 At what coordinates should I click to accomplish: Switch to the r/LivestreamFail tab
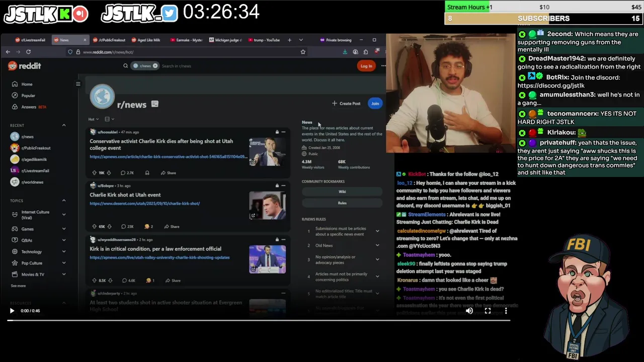tap(30, 40)
